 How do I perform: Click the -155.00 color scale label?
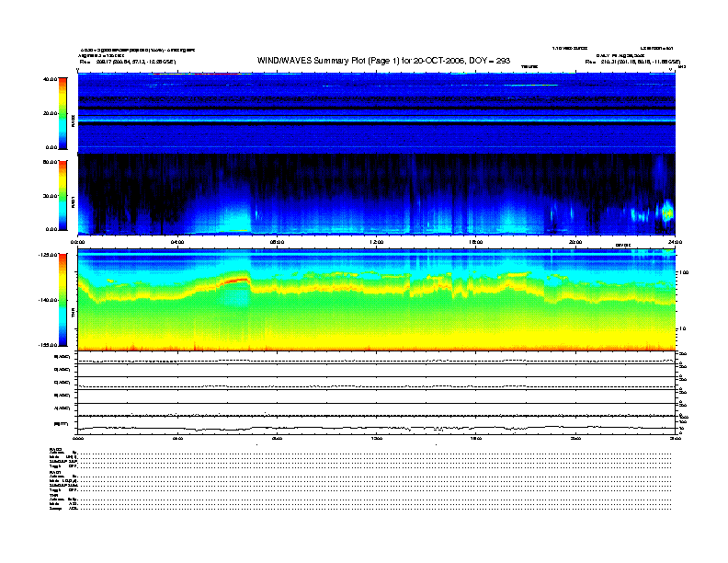point(48,345)
